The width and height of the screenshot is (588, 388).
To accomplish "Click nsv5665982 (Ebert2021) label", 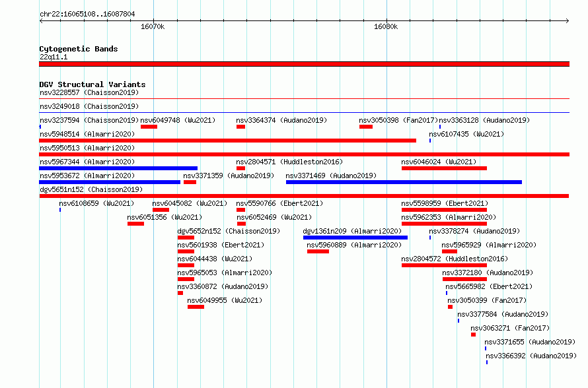I will point(489,286).
